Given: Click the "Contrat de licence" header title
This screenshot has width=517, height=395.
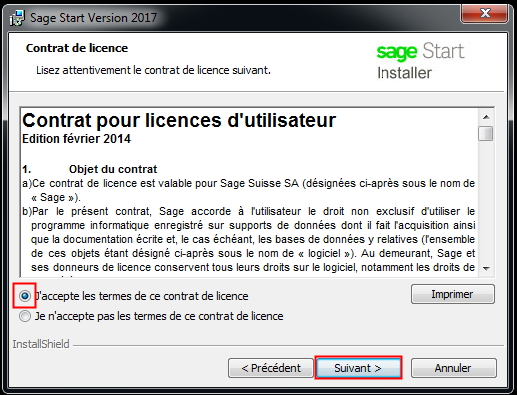Looking at the screenshot, I should point(77,48).
